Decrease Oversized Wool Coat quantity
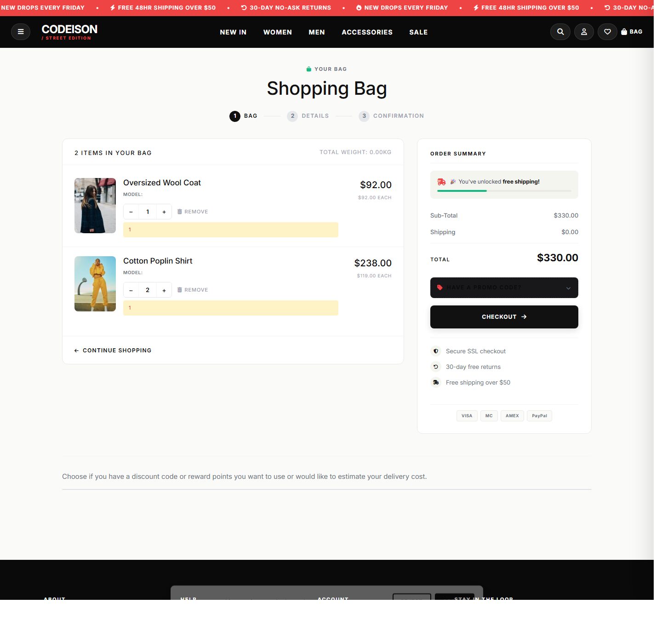 coord(131,212)
